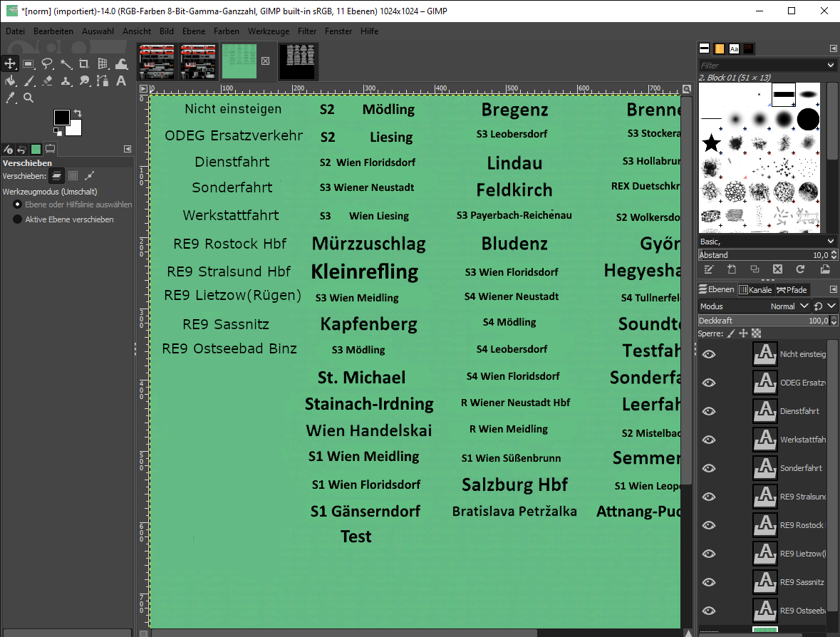Switch to the Ebenen tab
This screenshot has width=840, height=637.
717,289
